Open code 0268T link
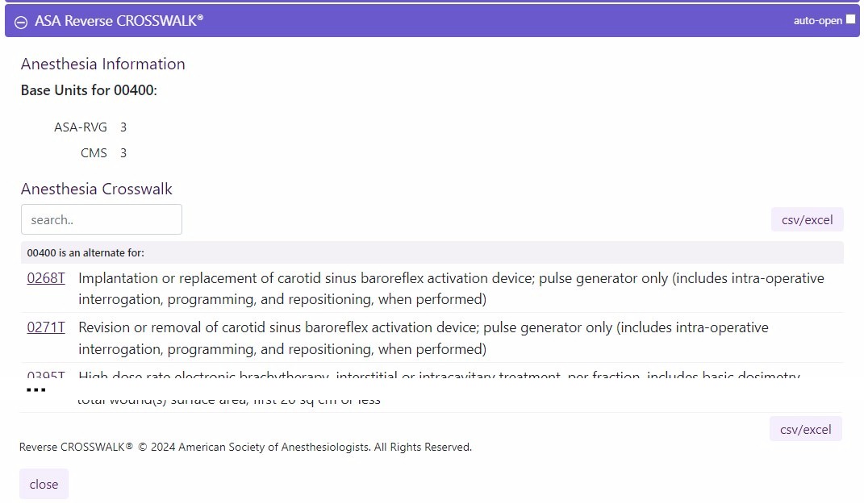Screen dimensions: 864x504 tap(46, 278)
